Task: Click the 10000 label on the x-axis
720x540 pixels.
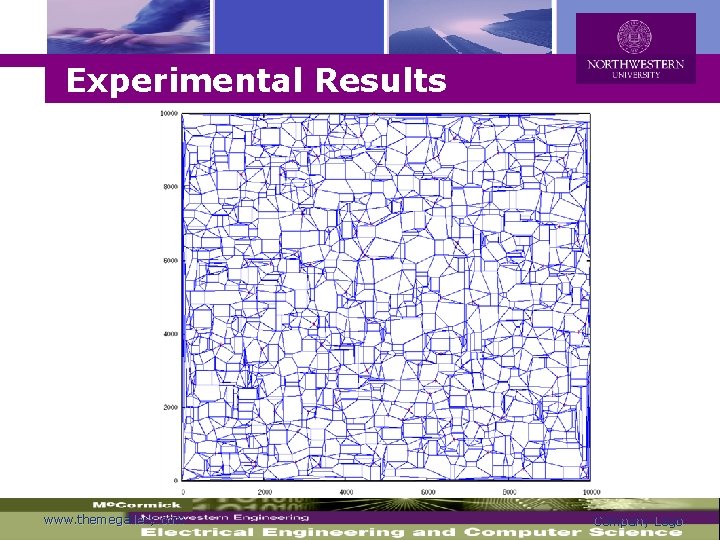Action: coord(591,492)
